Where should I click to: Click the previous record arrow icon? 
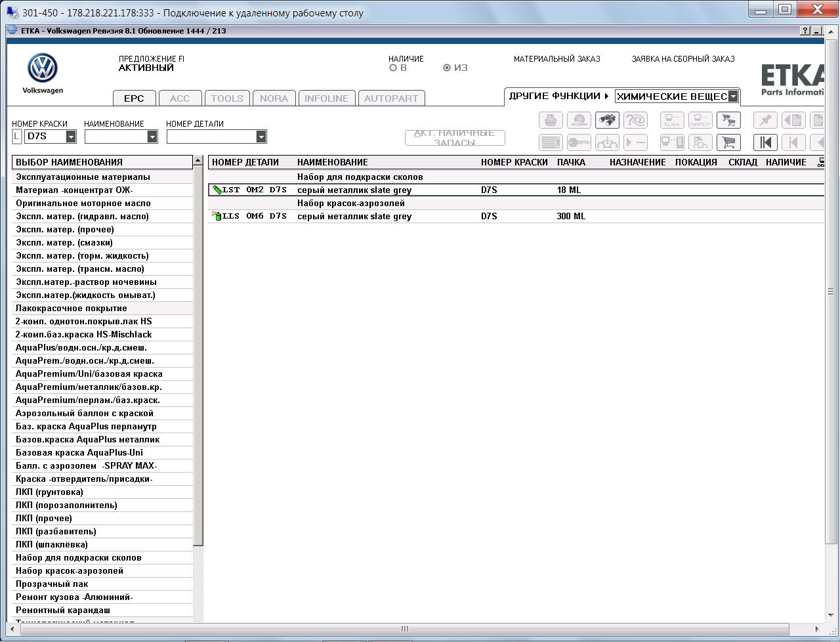coord(793,142)
